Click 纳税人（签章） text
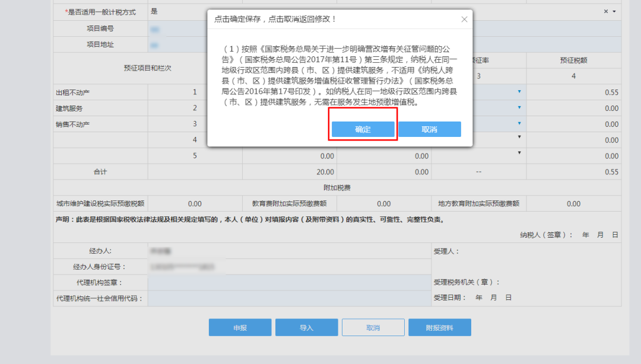641x364 pixels. tap(546, 235)
